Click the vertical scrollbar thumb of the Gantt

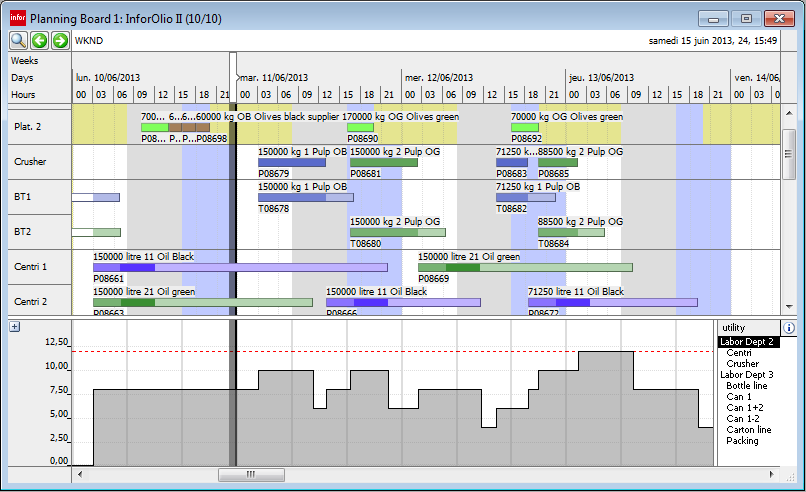coord(788,155)
